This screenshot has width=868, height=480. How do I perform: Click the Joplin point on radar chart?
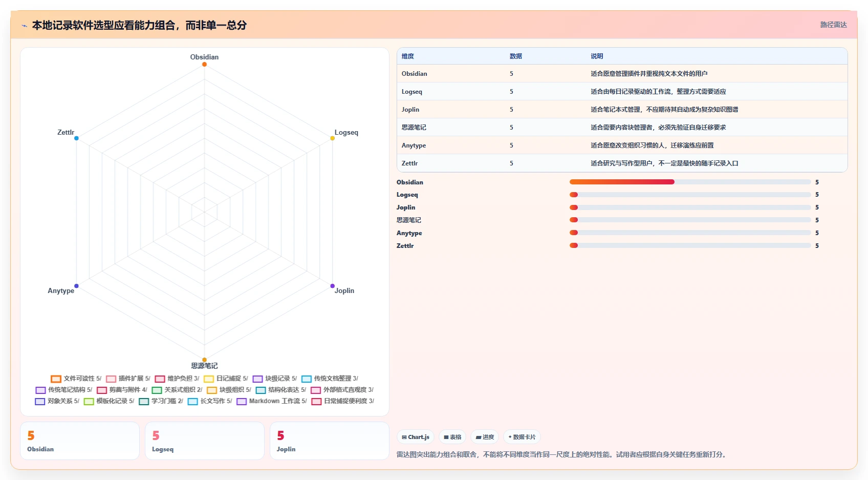click(332, 286)
